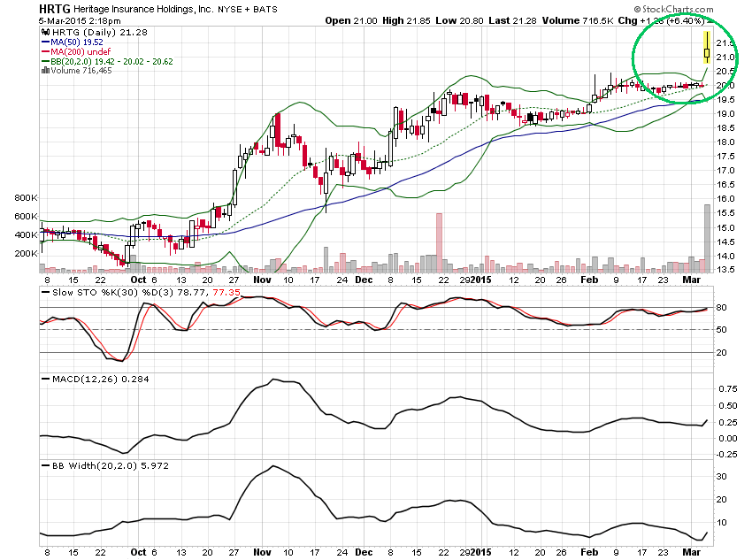
Task: Click the candlestick icon beside HRTG (Daily)
Action: pos(45,33)
